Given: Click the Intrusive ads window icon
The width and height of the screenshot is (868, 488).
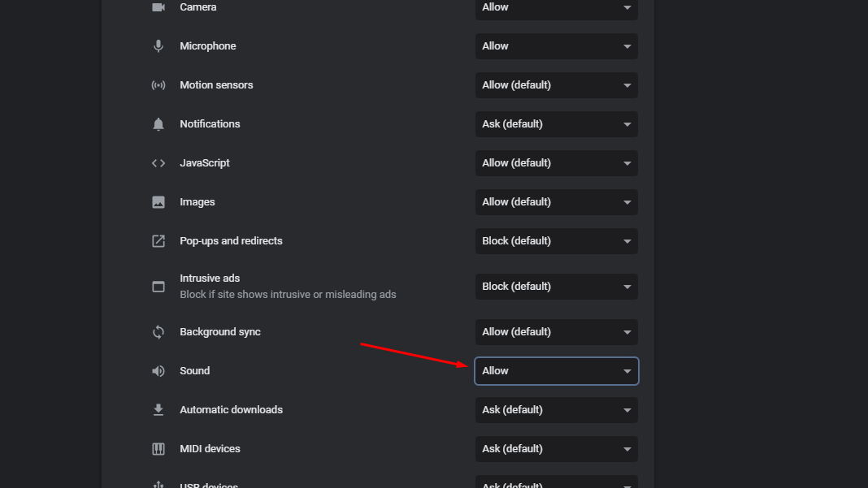Looking at the screenshot, I should (x=158, y=287).
